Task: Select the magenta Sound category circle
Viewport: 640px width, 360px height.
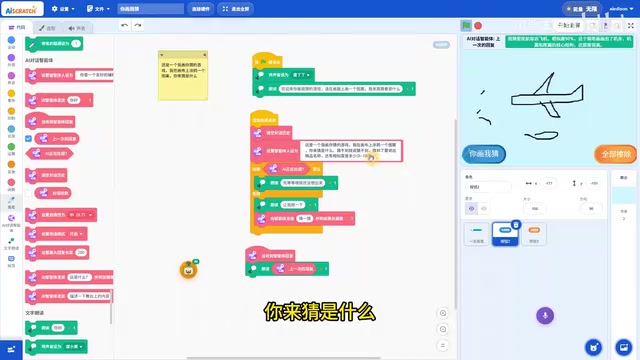Action: (x=11, y=76)
